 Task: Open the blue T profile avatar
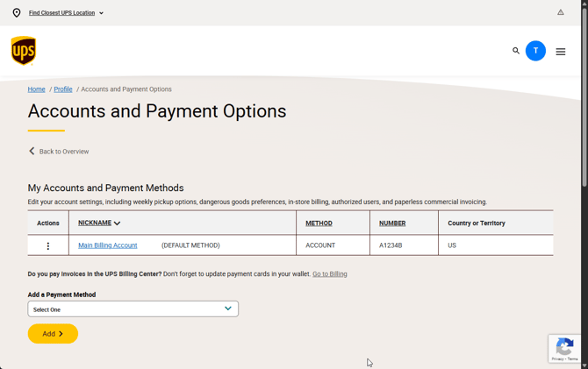coord(535,51)
